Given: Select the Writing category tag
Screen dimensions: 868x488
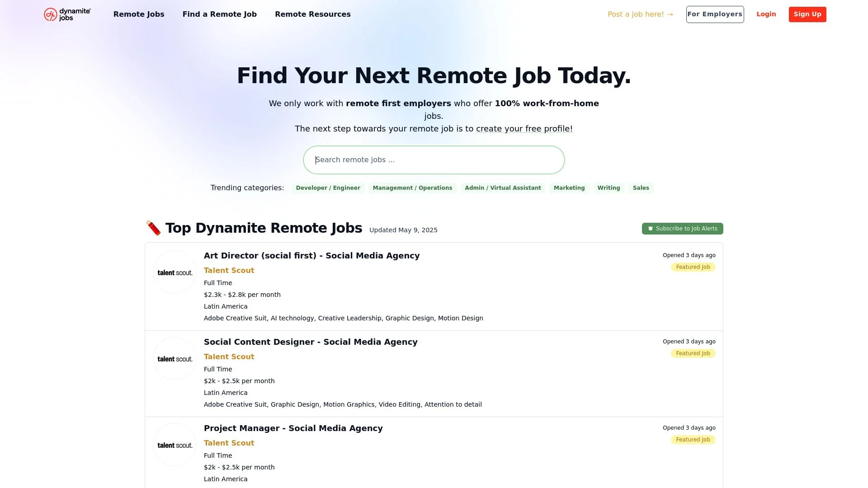Looking at the screenshot, I should [609, 188].
